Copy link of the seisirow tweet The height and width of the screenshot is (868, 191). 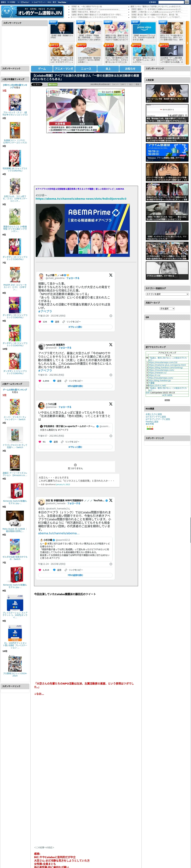[70, 442]
